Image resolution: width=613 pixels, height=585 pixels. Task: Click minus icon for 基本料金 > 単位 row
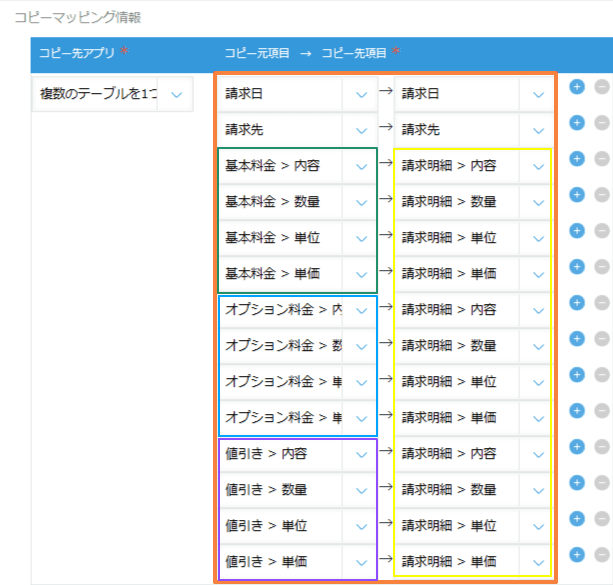pos(602,231)
